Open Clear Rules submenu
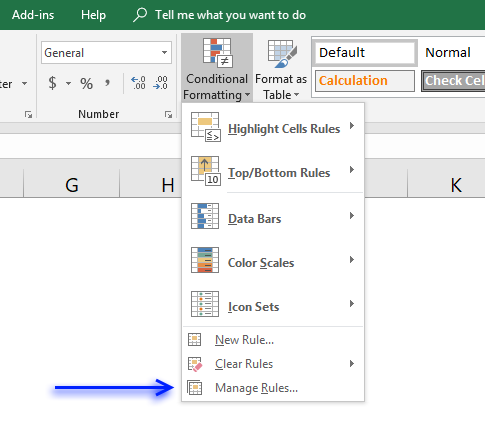 click(x=273, y=364)
